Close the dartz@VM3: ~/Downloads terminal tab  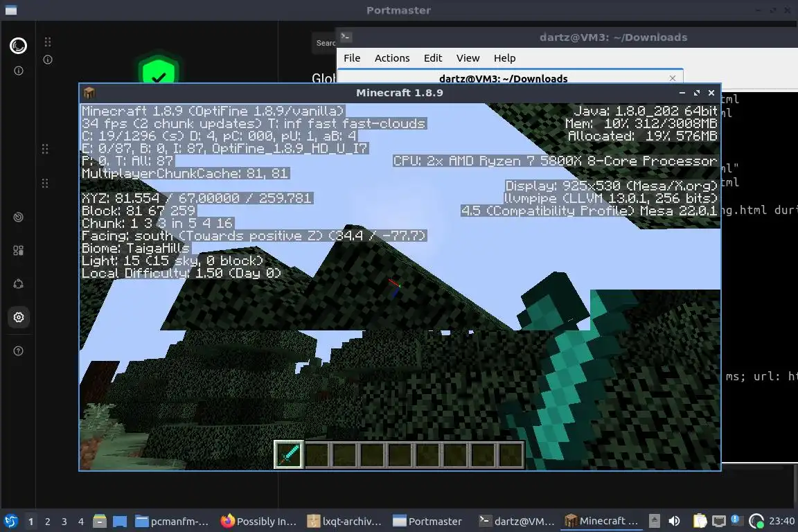[x=673, y=78]
